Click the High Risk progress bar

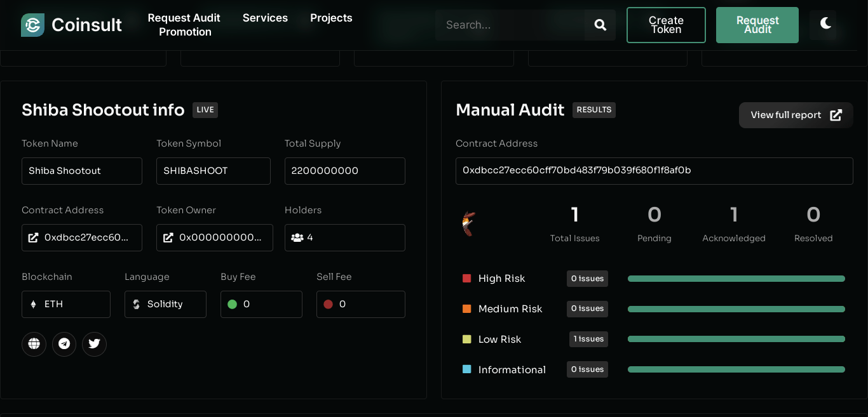(x=736, y=279)
